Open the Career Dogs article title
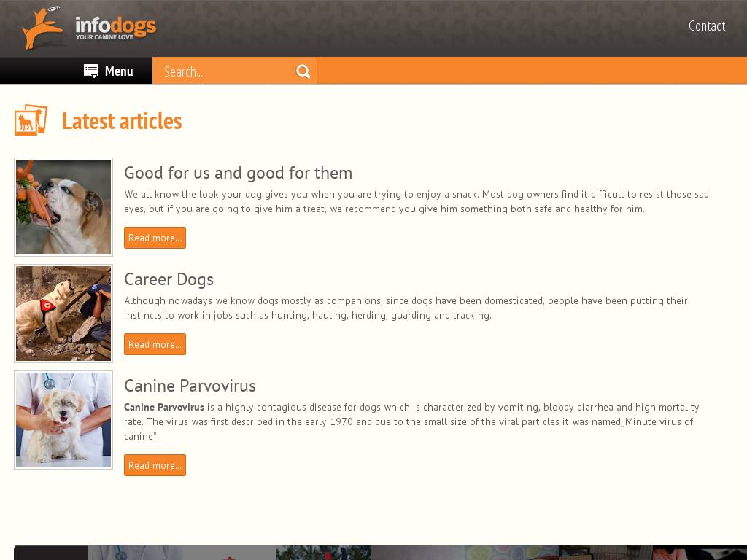Screen dimensions: 747x560 point(169,279)
